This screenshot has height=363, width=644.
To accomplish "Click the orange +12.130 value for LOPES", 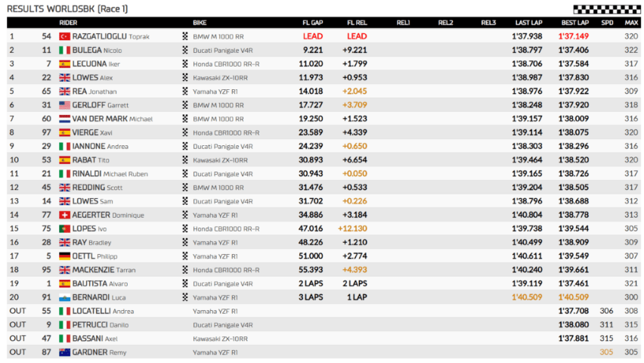I will [x=352, y=228].
